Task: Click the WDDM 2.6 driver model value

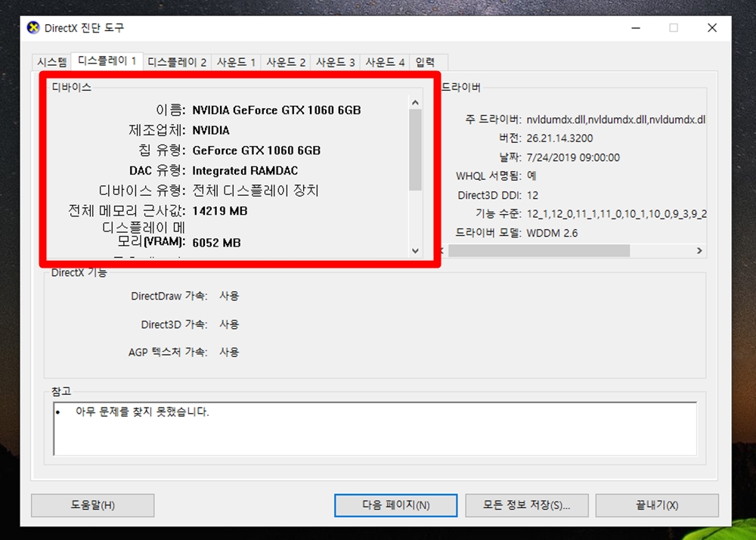Action: (552, 234)
